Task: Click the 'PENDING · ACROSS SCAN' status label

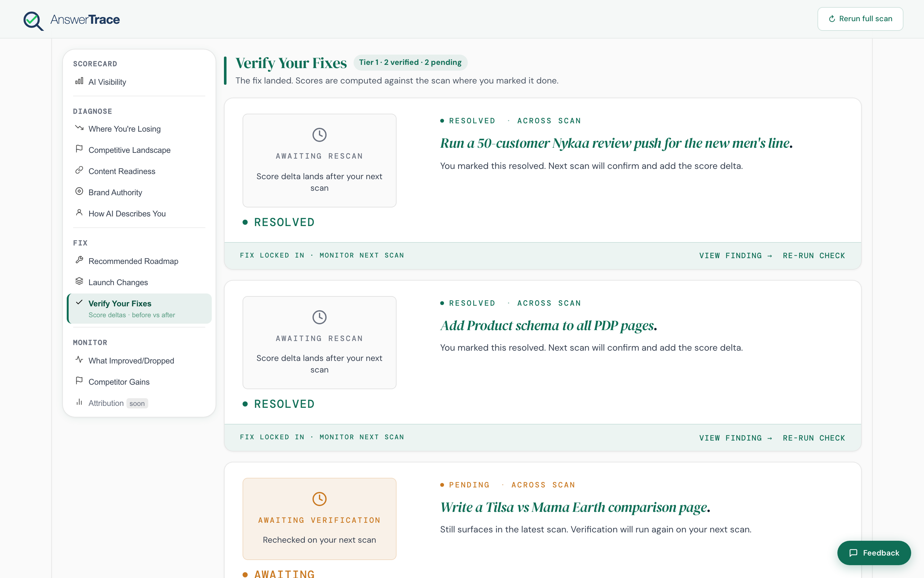Action: coord(508,485)
